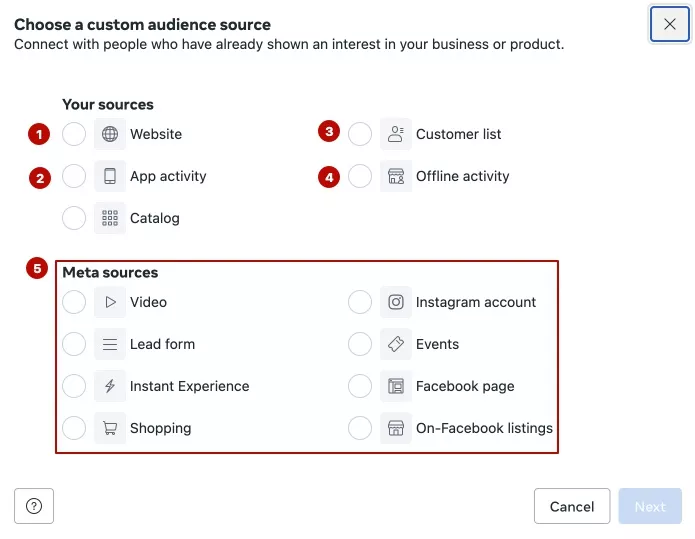Click the Lead form lines icon
Viewport: 695px width, 539px height.
point(110,344)
